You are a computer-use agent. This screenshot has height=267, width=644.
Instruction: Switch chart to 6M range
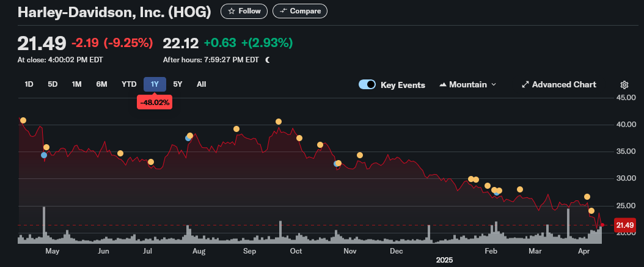(x=101, y=84)
